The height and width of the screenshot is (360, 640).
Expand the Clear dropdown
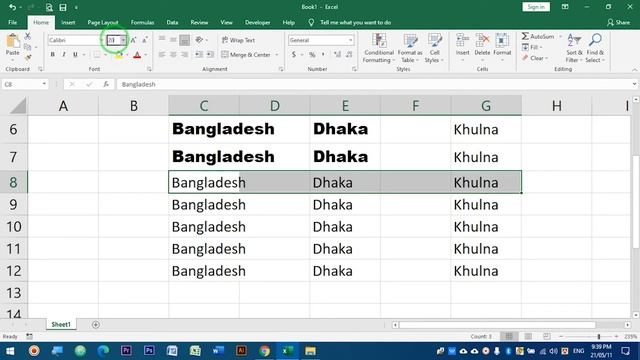point(535,58)
